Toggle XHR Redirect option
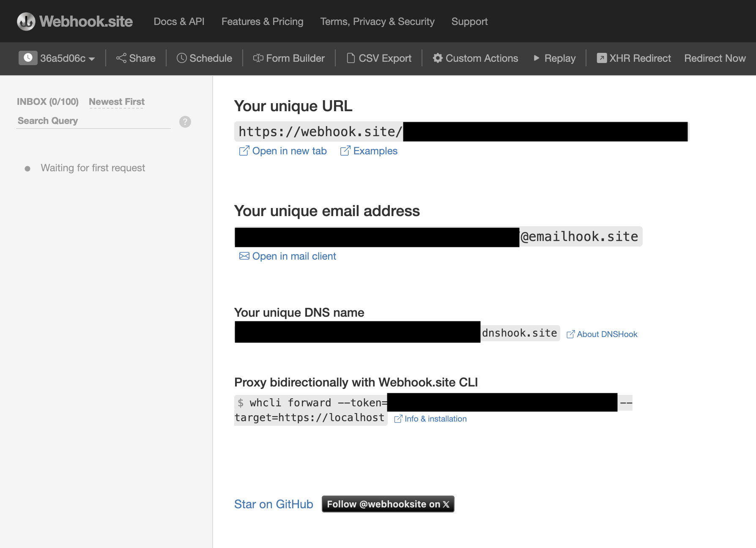 pos(634,58)
